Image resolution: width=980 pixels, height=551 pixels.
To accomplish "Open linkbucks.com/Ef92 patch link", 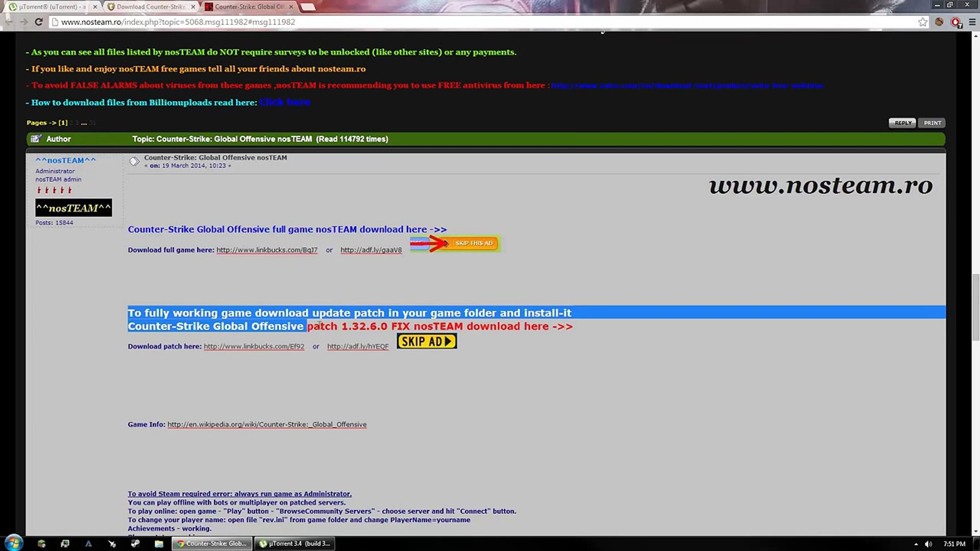I will pos(254,346).
